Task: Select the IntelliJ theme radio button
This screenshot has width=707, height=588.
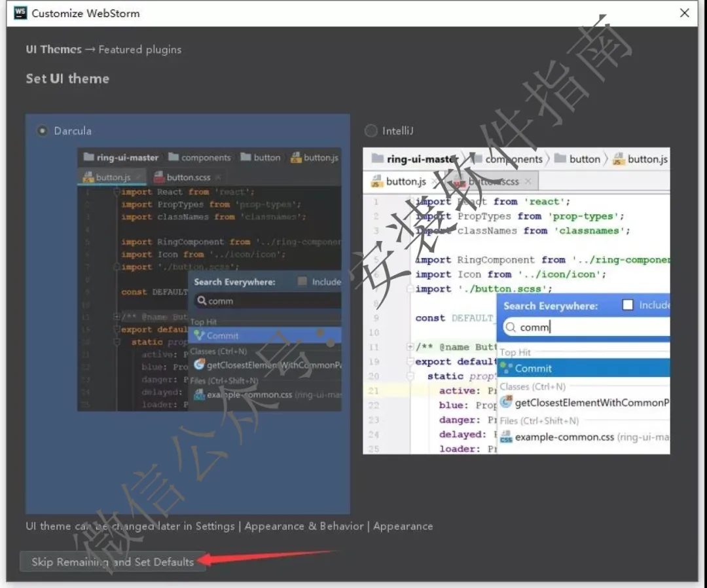Action: (x=371, y=131)
